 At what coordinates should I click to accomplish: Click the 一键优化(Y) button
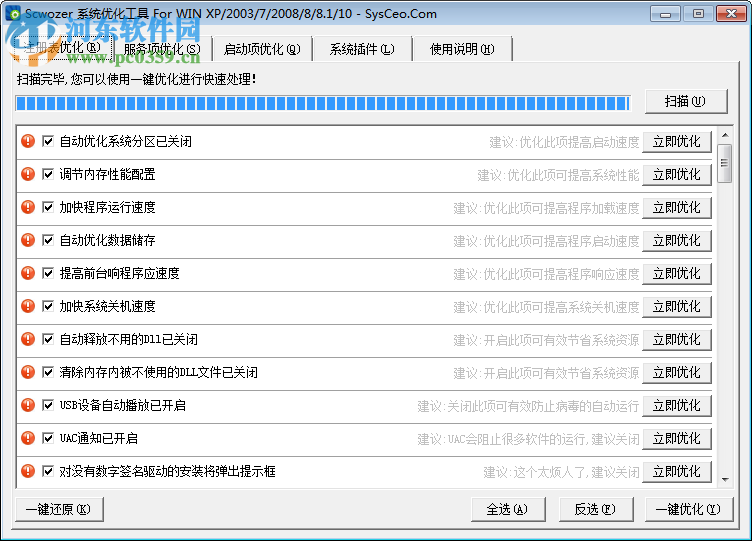point(689,509)
